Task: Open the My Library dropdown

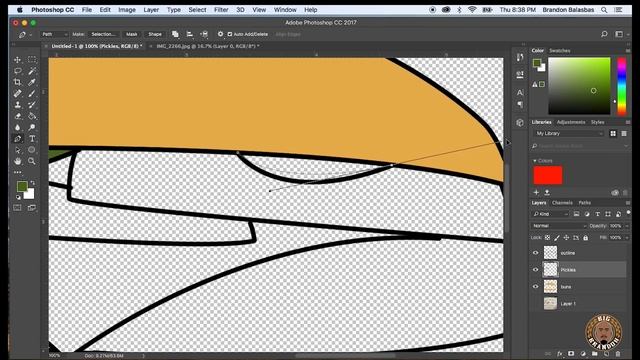Action: 569,133
